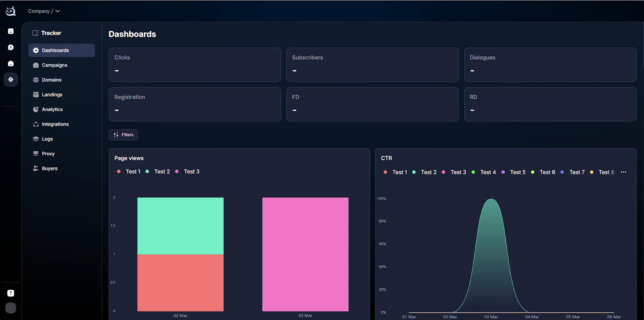Select the Dialogues metric card

[x=550, y=65]
